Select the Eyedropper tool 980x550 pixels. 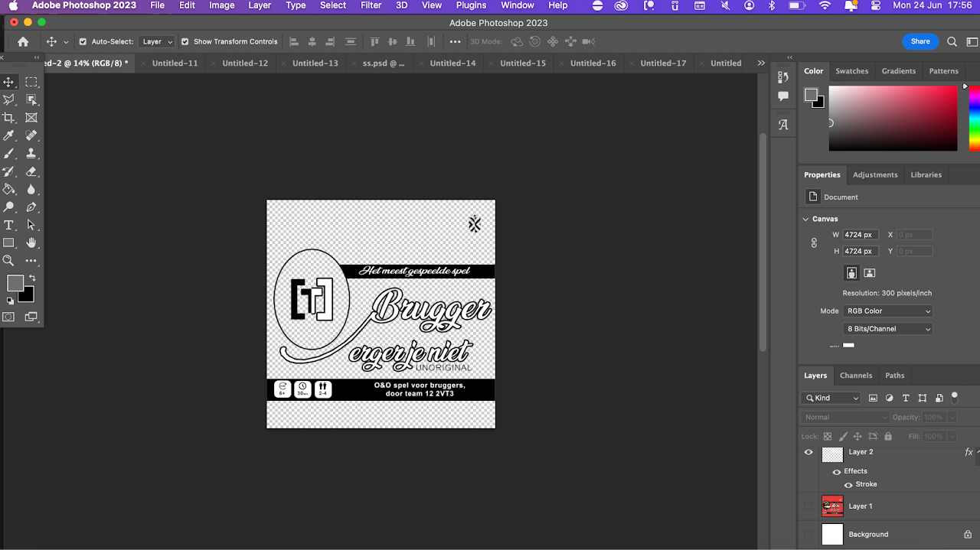coord(9,135)
